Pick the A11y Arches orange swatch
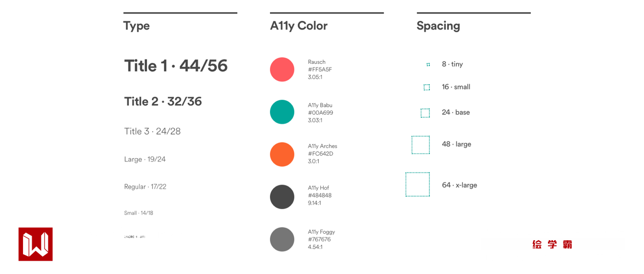 [x=282, y=154]
